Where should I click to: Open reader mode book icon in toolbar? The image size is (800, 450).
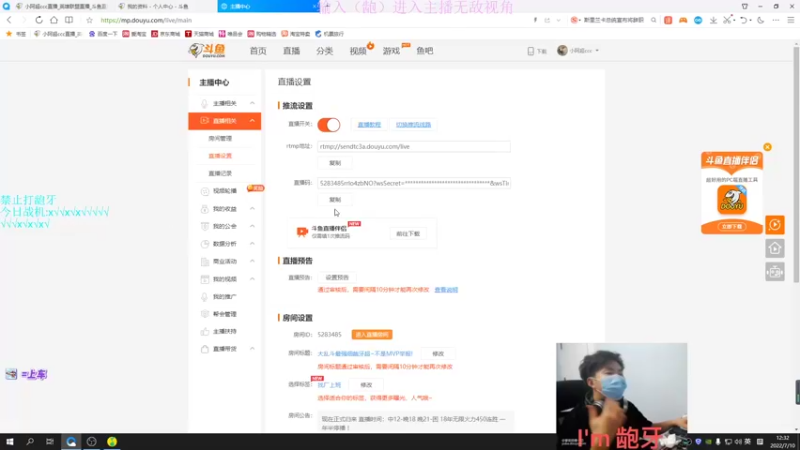click(69, 20)
